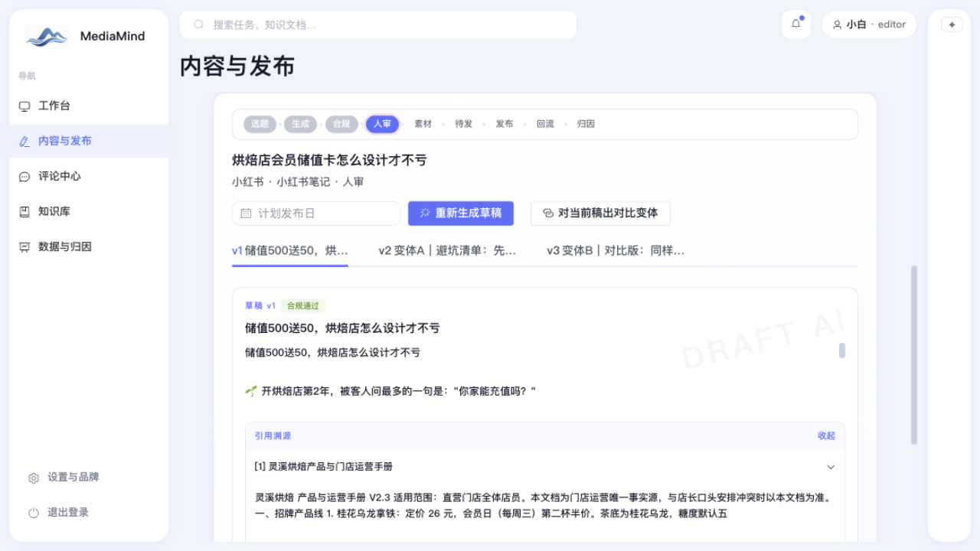
Task: Open 知识库 from the sidebar
Action: (89, 212)
